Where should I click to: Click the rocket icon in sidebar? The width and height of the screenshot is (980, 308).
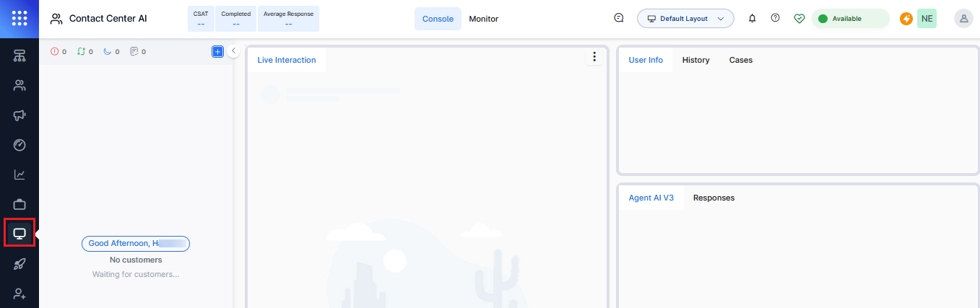pos(19,264)
